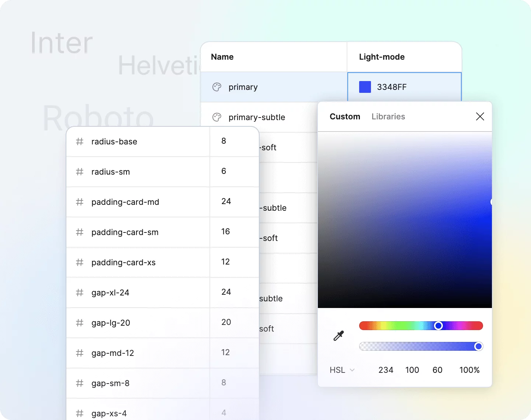Click the hue value field showing 234
Image resolution: width=531 pixels, height=420 pixels.
pyautogui.click(x=386, y=370)
